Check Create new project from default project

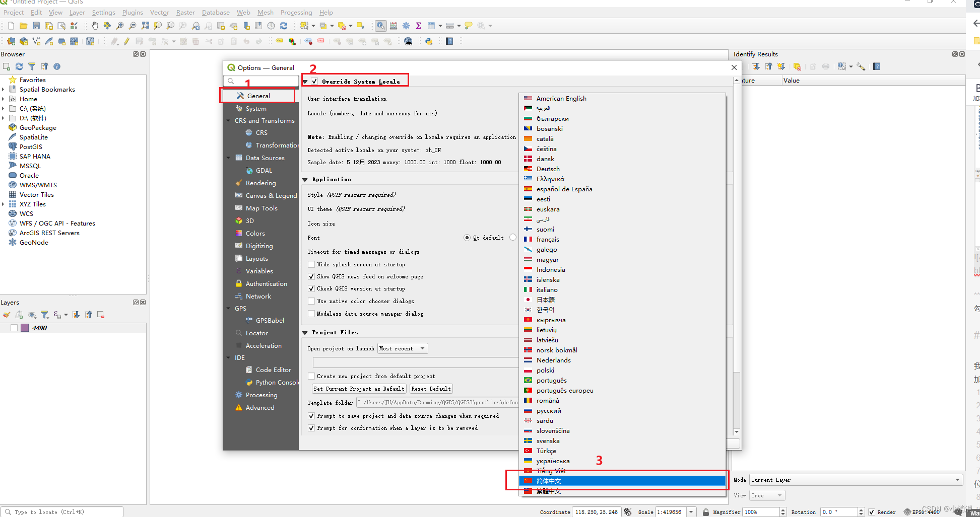pos(311,376)
